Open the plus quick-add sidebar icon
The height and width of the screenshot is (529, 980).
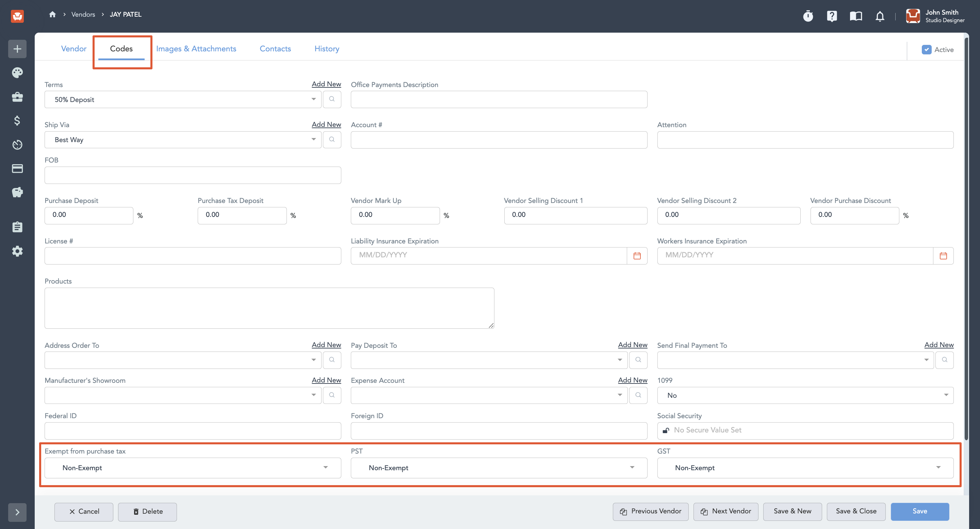point(17,49)
